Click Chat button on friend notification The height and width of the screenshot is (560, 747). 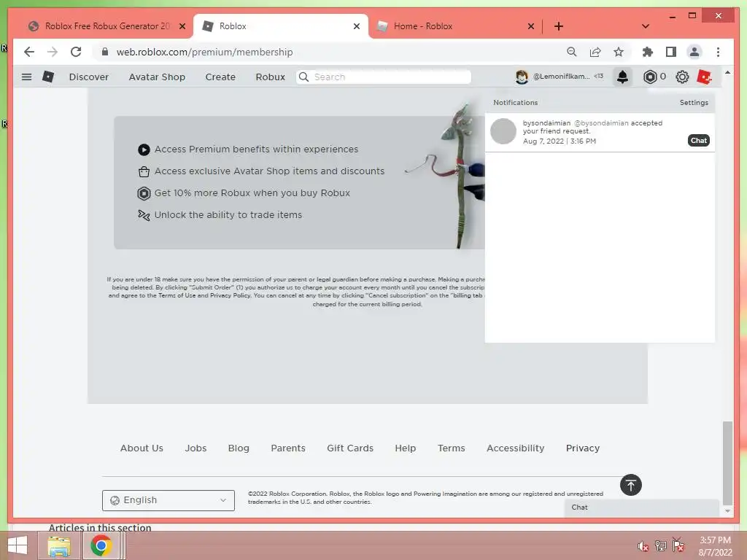pyautogui.click(x=698, y=141)
